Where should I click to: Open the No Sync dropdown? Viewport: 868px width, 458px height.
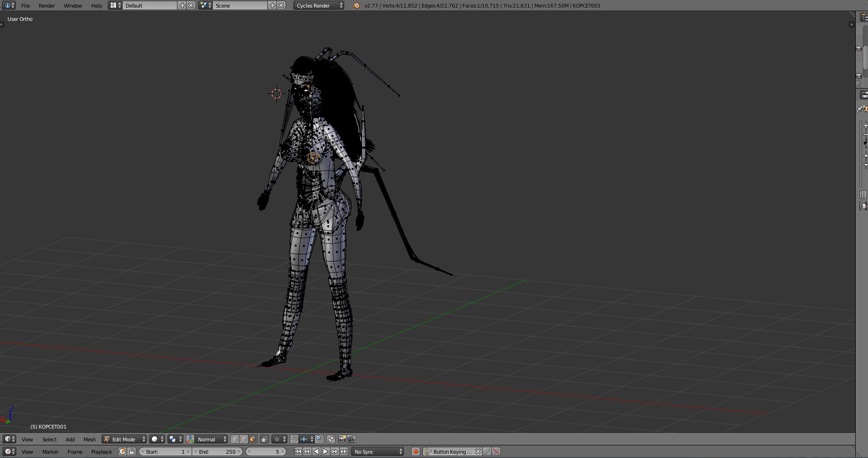pyautogui.click(x=377, y=452)
